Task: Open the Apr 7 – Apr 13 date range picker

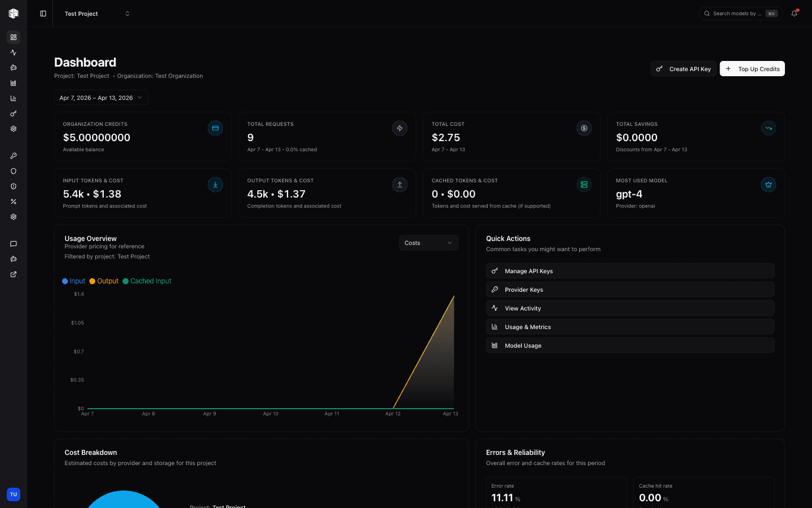Action: tap(101, 98)
